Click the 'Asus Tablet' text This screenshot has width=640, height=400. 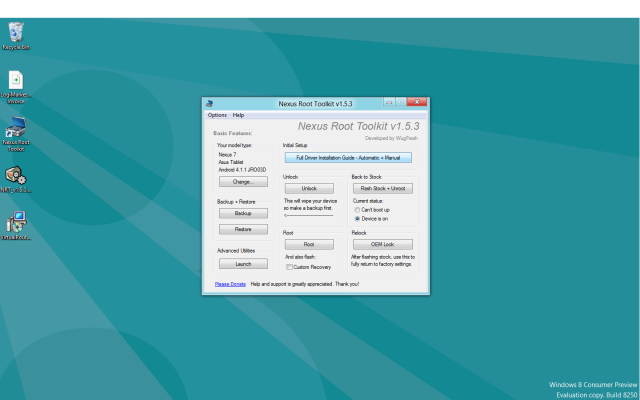[231, 162]
